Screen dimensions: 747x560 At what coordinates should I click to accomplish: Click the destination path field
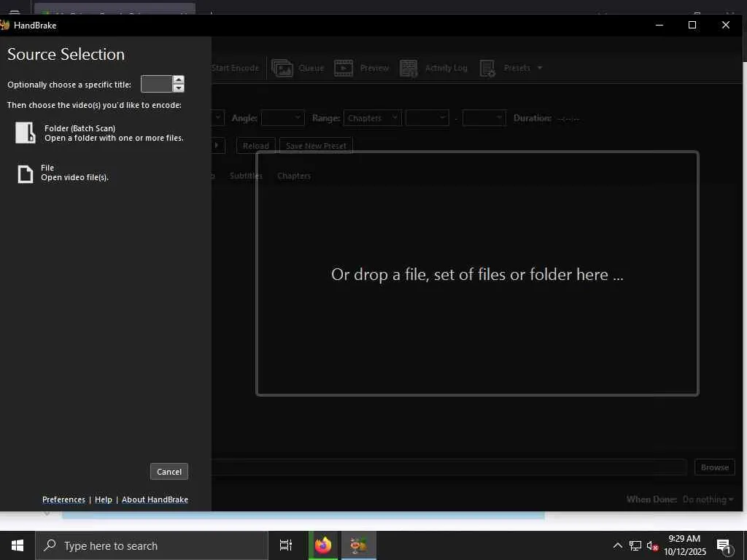tap(449, 467)
